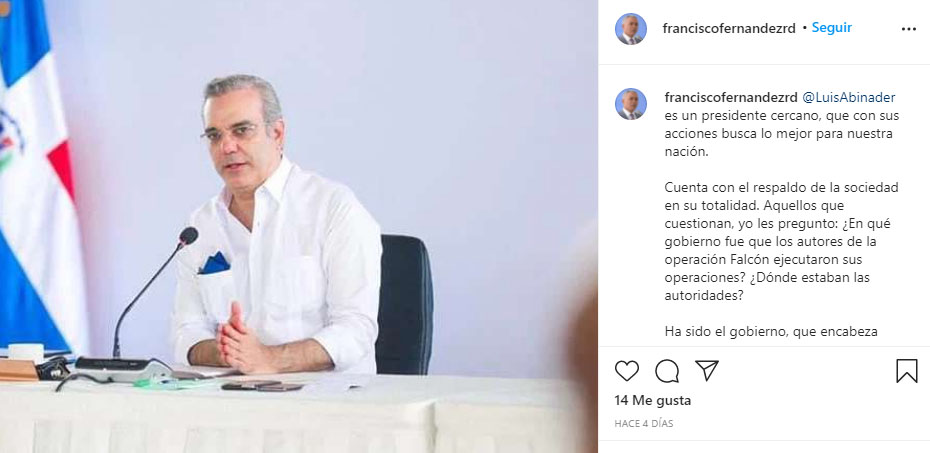The image size is (930, 453).
Task: Click the blue pocket square in the photo
Action: click(x=215, y=263)
